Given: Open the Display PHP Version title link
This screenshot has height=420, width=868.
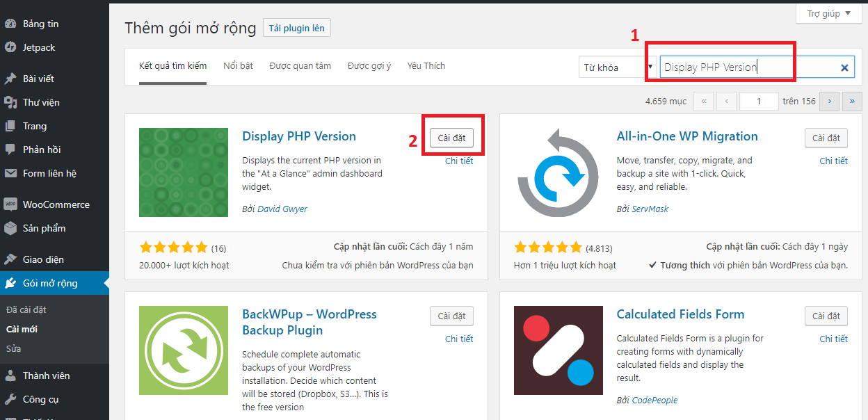Looking at the screenshot, I should pyautogui.click(x=299, y=136).
